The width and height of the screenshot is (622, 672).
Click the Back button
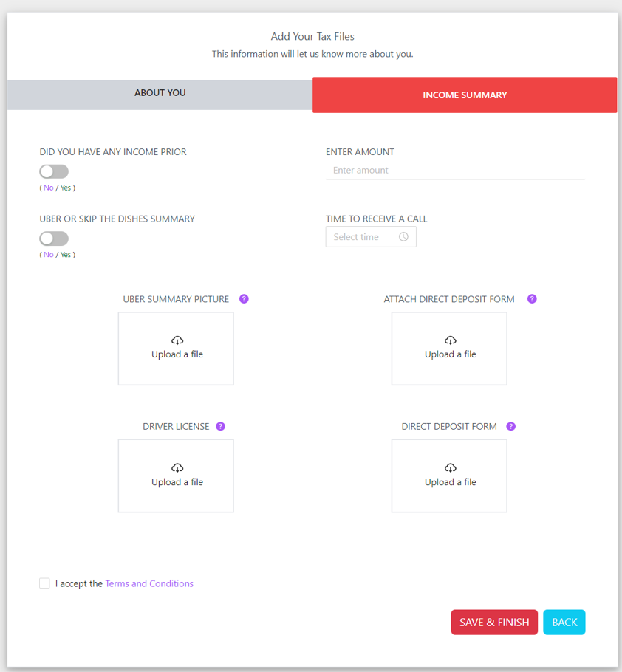[564, 623]
